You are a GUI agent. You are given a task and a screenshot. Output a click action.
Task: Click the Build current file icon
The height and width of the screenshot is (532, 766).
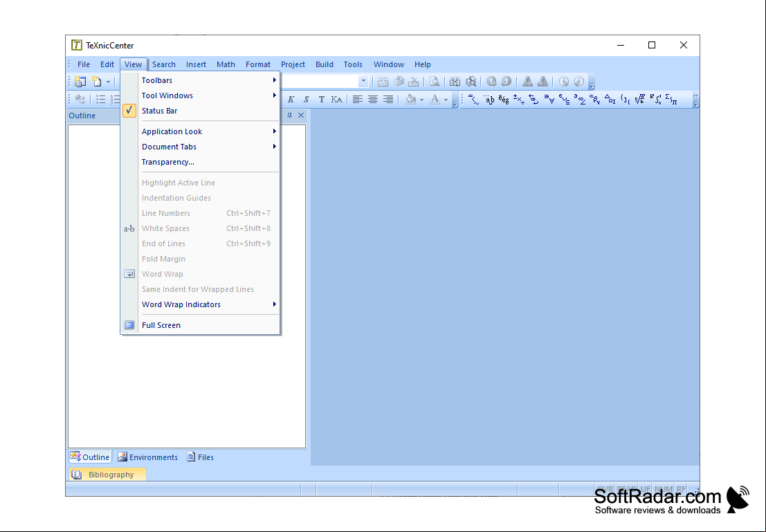383,82
